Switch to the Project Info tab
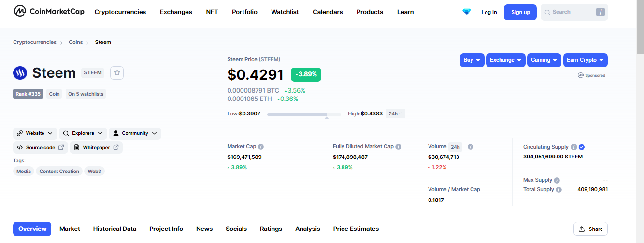The image size is (644, 243). coord(166,229)
